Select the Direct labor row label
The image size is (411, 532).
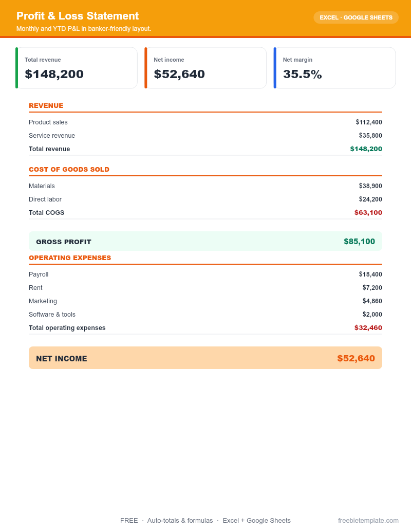point(45,199)
